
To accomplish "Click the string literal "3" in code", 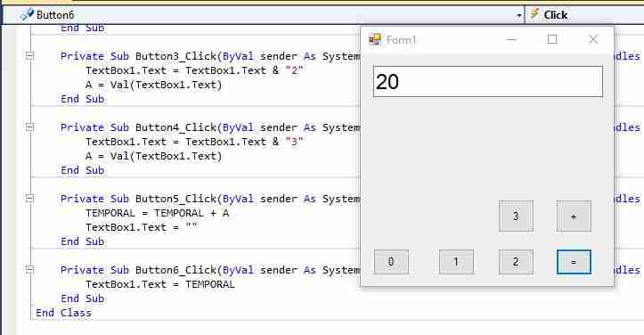I will [x=294, y=142].
